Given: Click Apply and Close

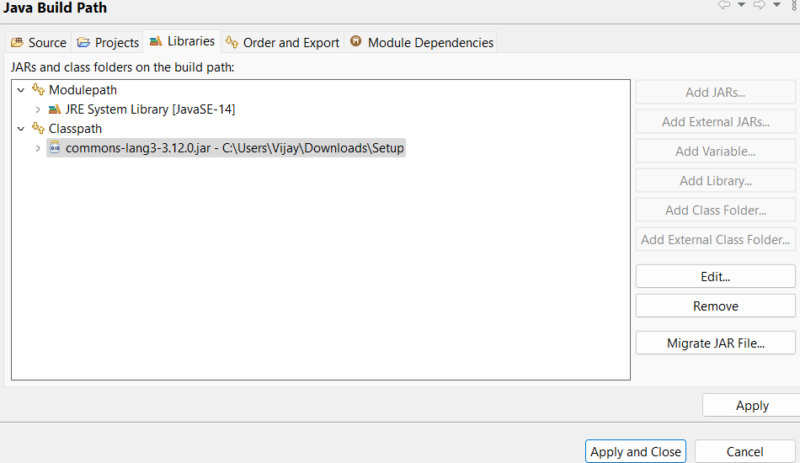Looking at the screenshot, I should pos(635,451).
